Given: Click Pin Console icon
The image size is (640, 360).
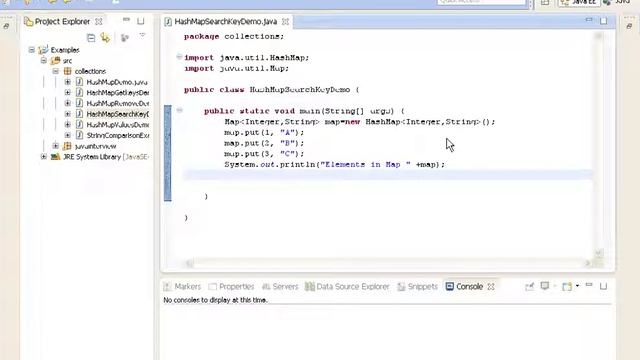Looking at the screenshot, I should coord(529,287).
